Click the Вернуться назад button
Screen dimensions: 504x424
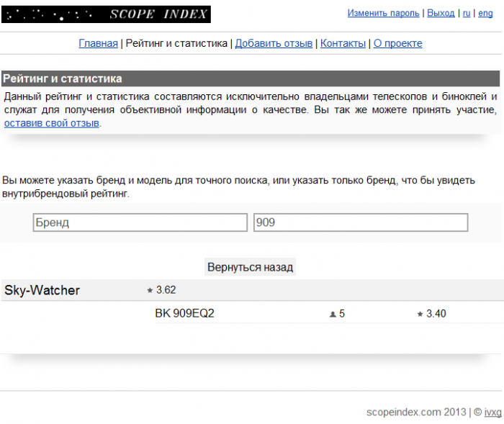pos(250,267)
